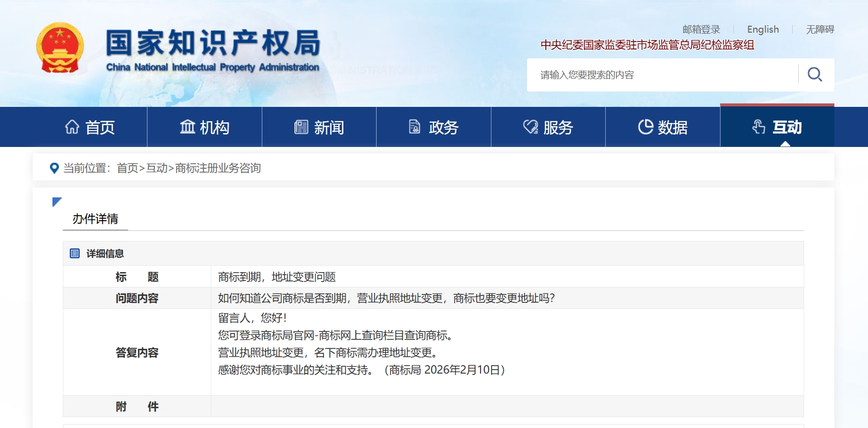Switch to the English site version
The height and width of the screenshot is (428, 868).
tap(763, 30)
